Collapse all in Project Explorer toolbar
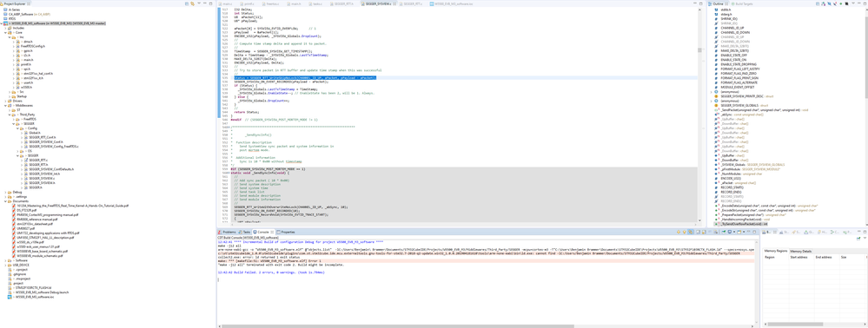Screen dimensions: 868x328 coord(187,3)
